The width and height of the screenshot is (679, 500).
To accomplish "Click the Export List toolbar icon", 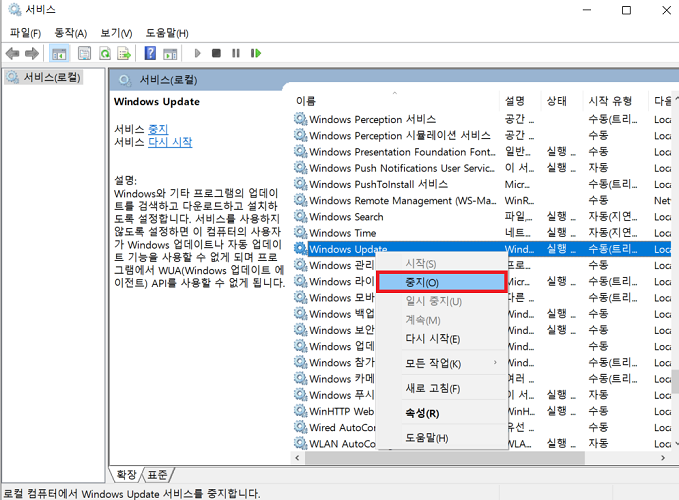I will pyautogui.click(x=124, y=54).
